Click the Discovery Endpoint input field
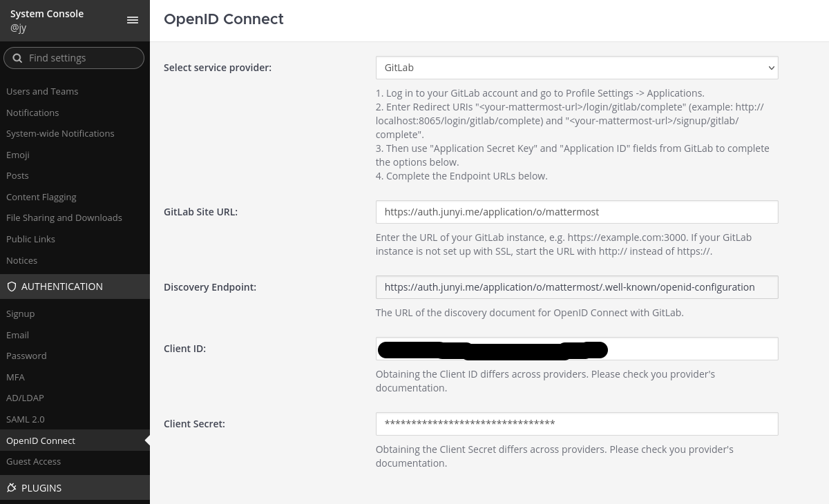The width and height of the screenshot is (829, 504). [x=577, y=287]
